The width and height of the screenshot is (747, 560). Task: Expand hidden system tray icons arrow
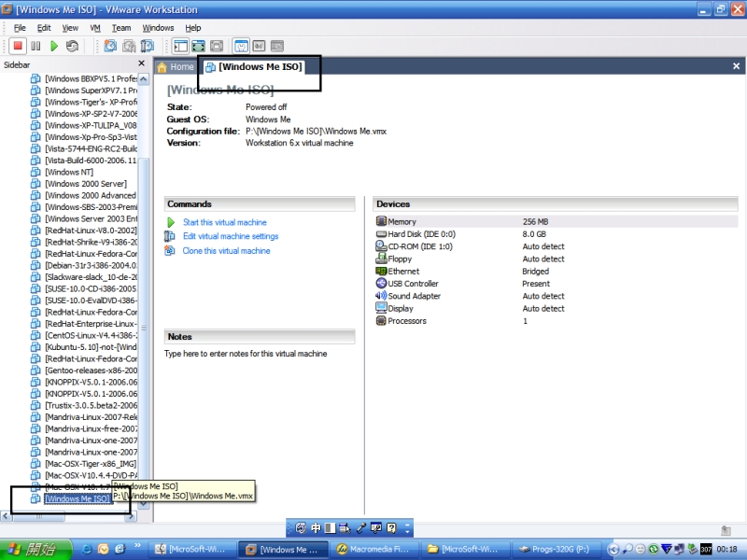click(613, 550)
